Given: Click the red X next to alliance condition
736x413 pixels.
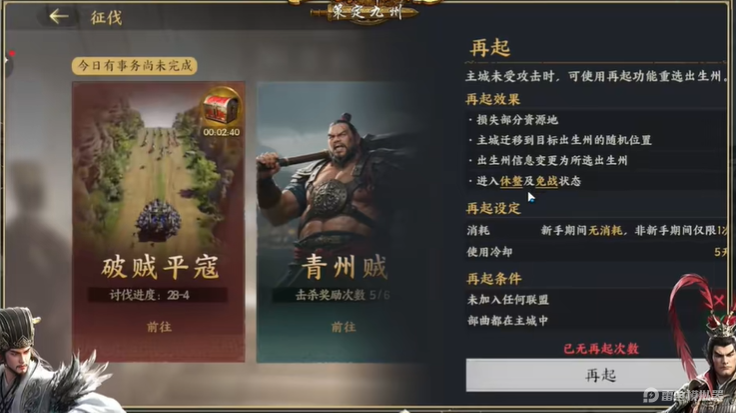Looking at the screenshot, I should pyautogui.click(x=719, y=299).
